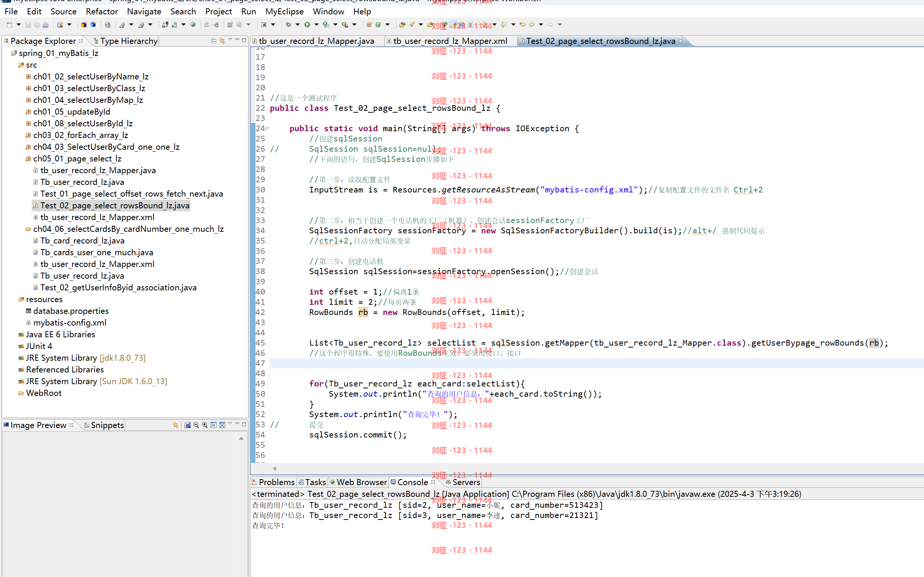
Task: Open the Run dropdown arrow
Action: [x=316, y=25]
